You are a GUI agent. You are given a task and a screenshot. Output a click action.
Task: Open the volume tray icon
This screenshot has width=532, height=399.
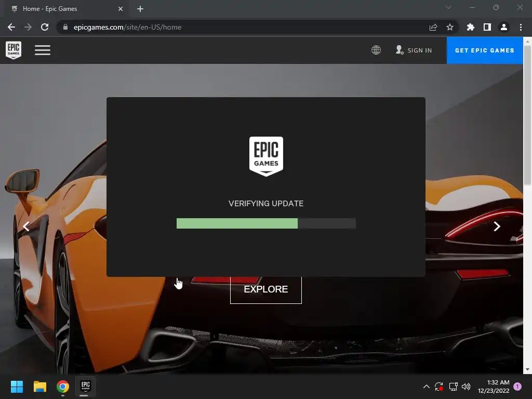pyautogui.click(x=466, y=387)
